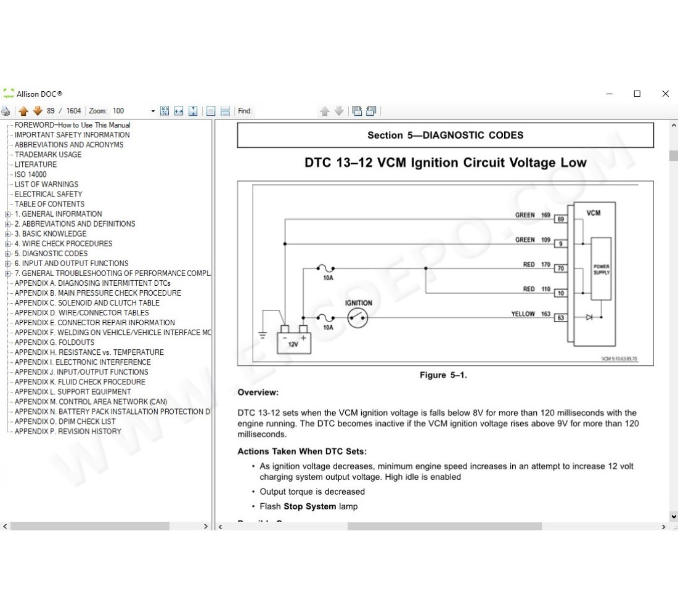Open TABLE OF CONTENTS entry
Viewport: 678px width, 616px height.
[50, 204]
